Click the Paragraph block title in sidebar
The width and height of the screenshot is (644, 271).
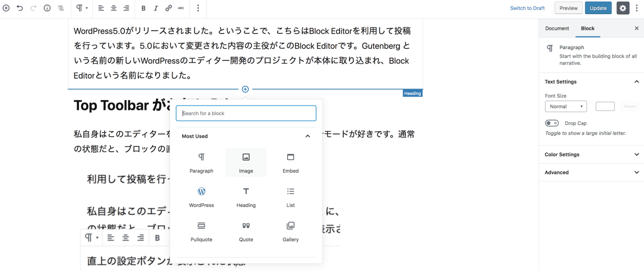[x=572, y=47]
